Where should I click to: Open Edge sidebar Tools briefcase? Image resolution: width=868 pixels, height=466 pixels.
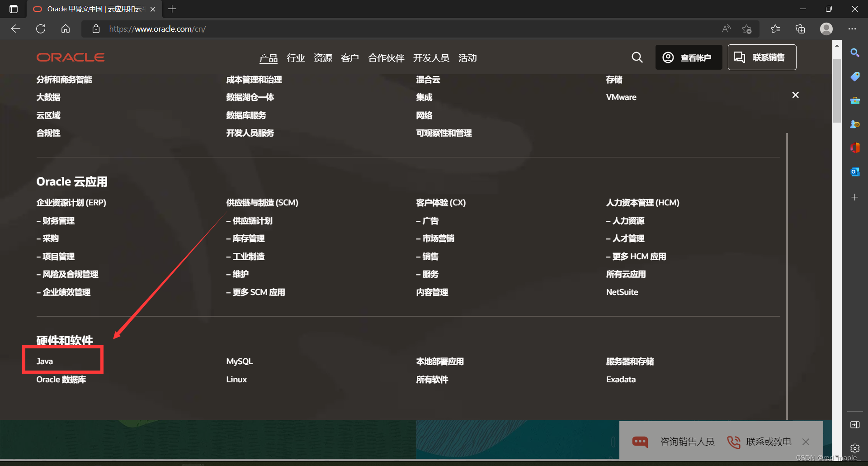pyautogui.click(x=855, y=100)
